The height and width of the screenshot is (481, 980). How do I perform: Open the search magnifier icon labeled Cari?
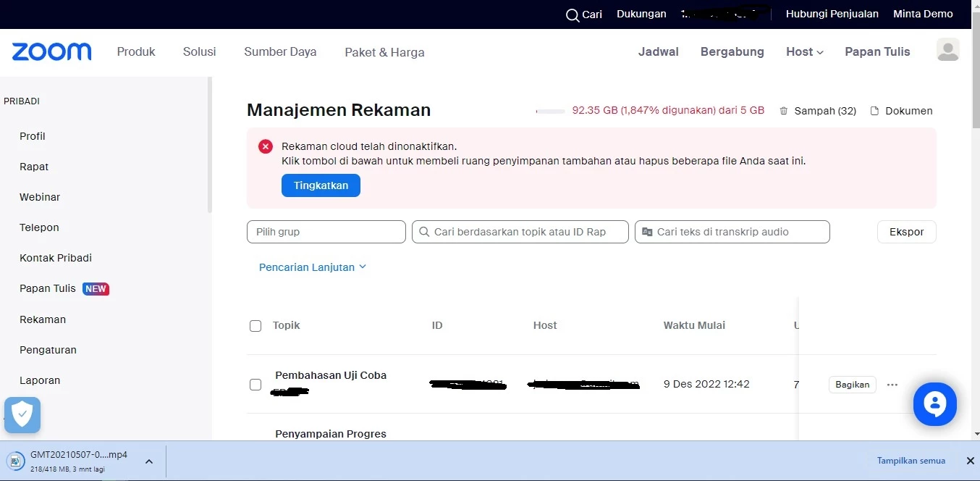tap(573, 14)
